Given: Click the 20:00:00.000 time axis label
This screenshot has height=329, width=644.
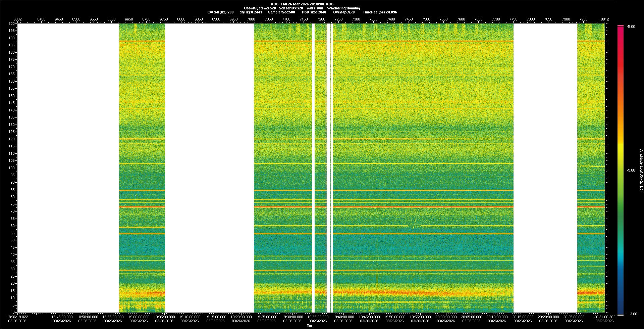Looking at the screenshot, I should (446, 317).
